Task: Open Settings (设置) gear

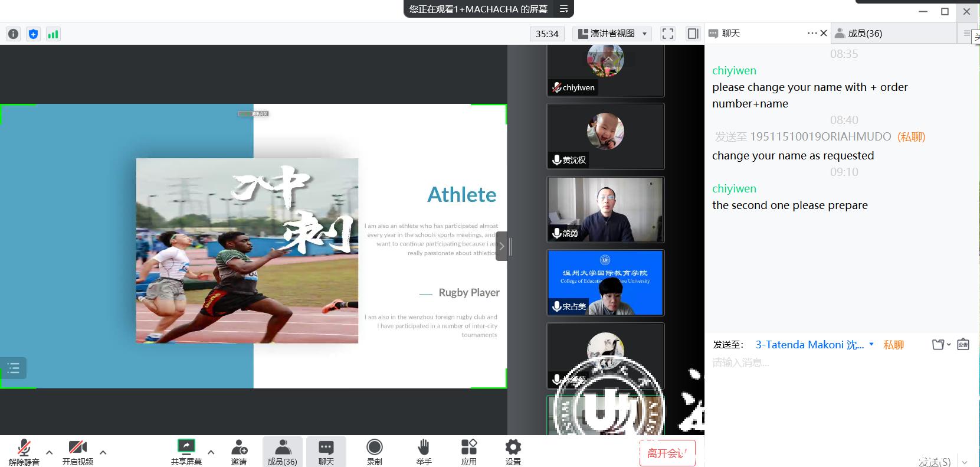Action: 513,452
